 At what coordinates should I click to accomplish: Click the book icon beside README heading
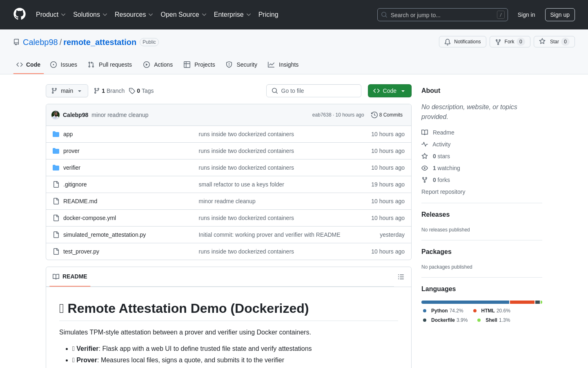tap(56, 276)
